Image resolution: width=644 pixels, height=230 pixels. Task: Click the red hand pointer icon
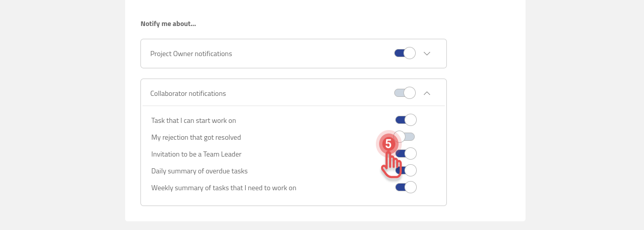391,166
